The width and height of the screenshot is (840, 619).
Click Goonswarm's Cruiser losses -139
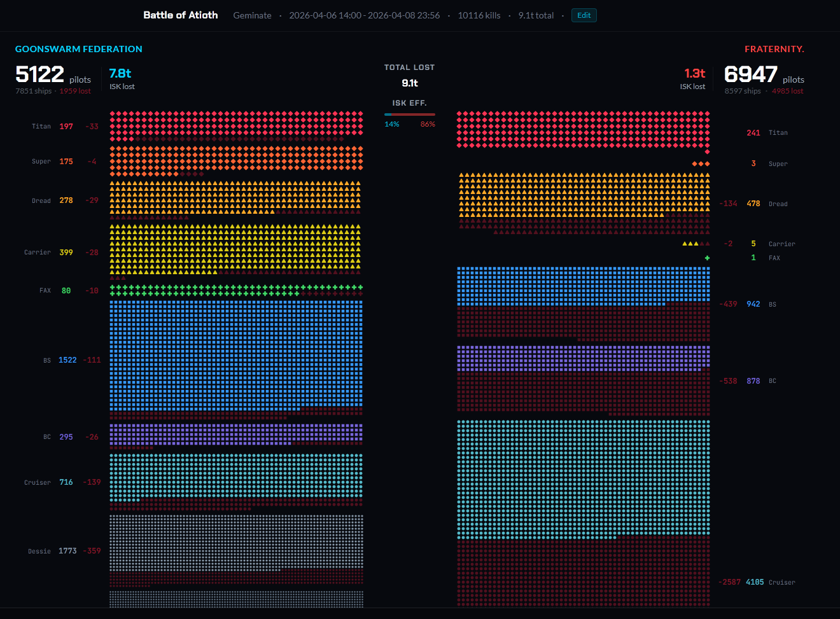click(92, 482)
